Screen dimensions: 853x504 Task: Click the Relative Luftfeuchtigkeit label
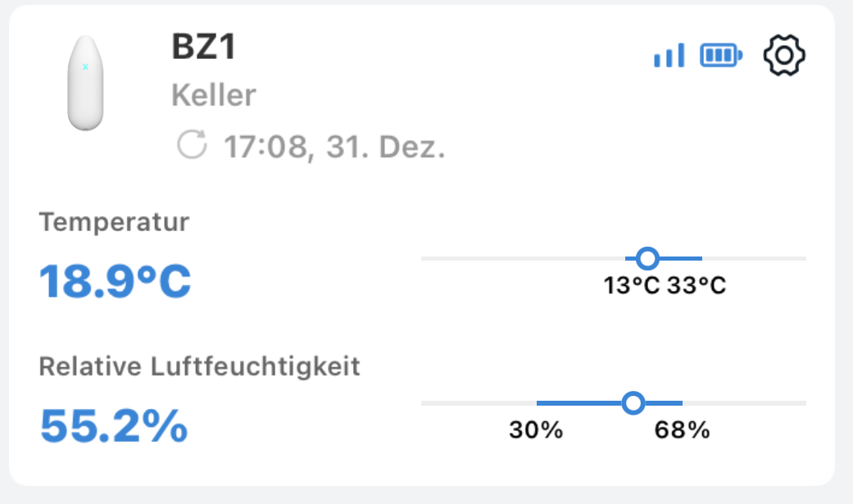(199, 366)
